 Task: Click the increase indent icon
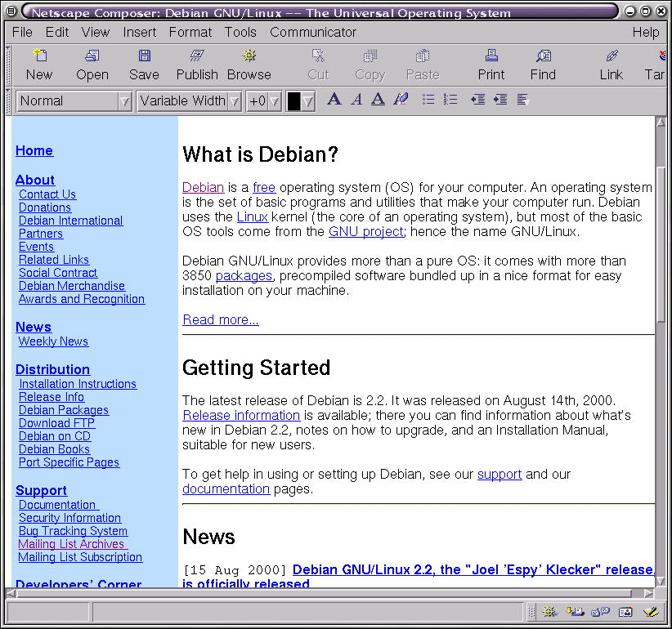[x=500, y=100]
